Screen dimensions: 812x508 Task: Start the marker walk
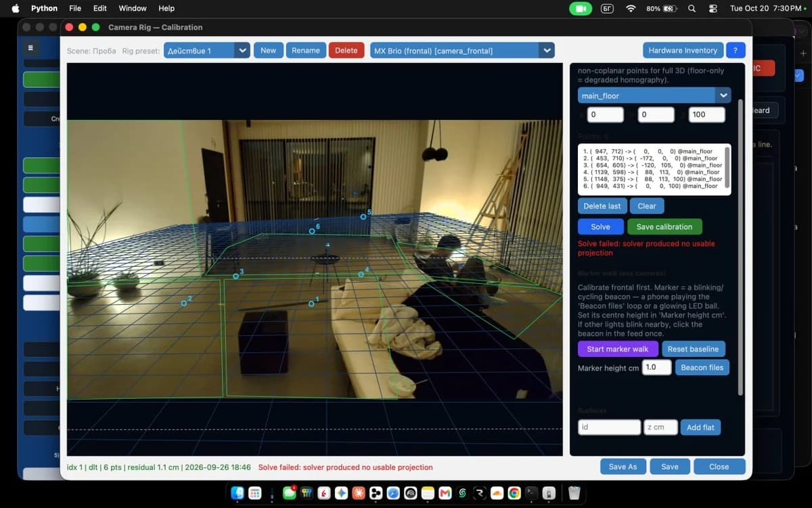pos(618,349)
